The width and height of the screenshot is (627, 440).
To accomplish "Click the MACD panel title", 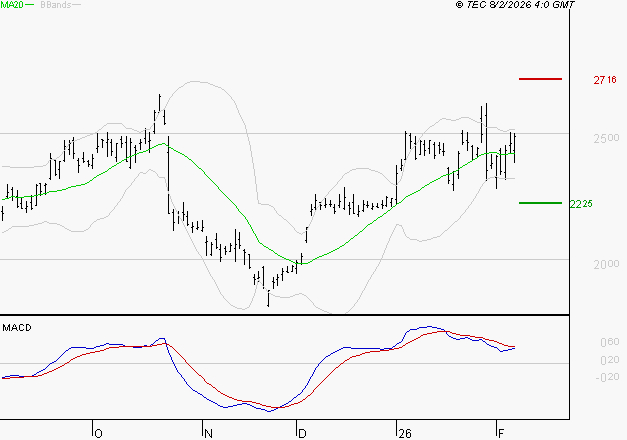I will click(17, 328).
